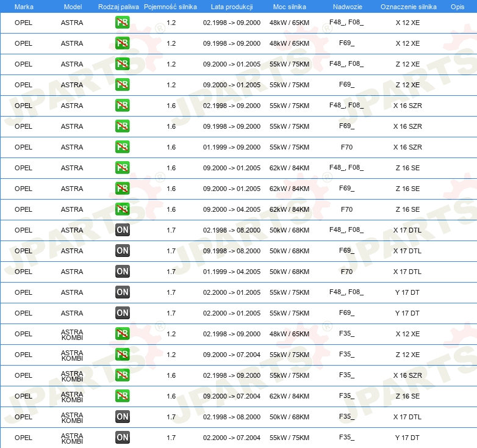
Task: Click 'Z 16 SE' in ASTRA F69_ row
Action: click(407, 189)
